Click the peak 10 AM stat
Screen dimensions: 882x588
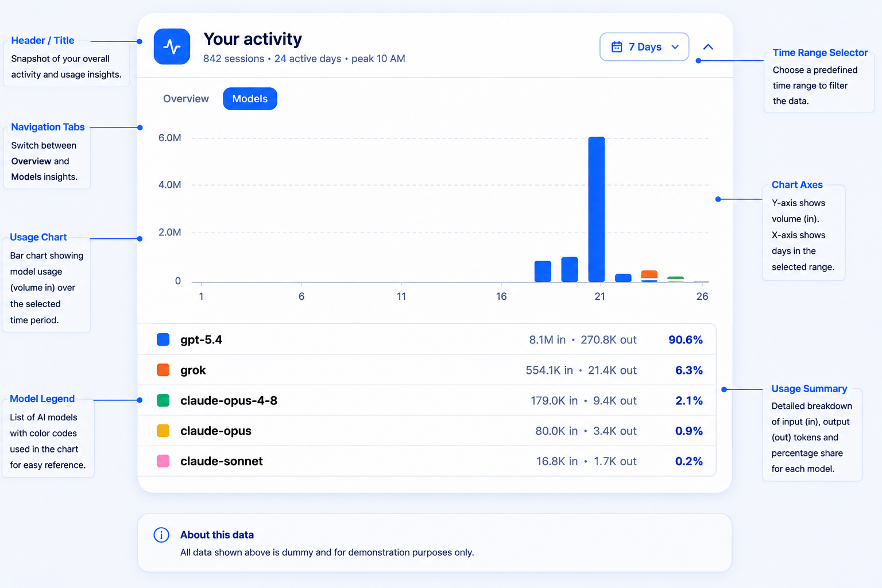point(378,59)
